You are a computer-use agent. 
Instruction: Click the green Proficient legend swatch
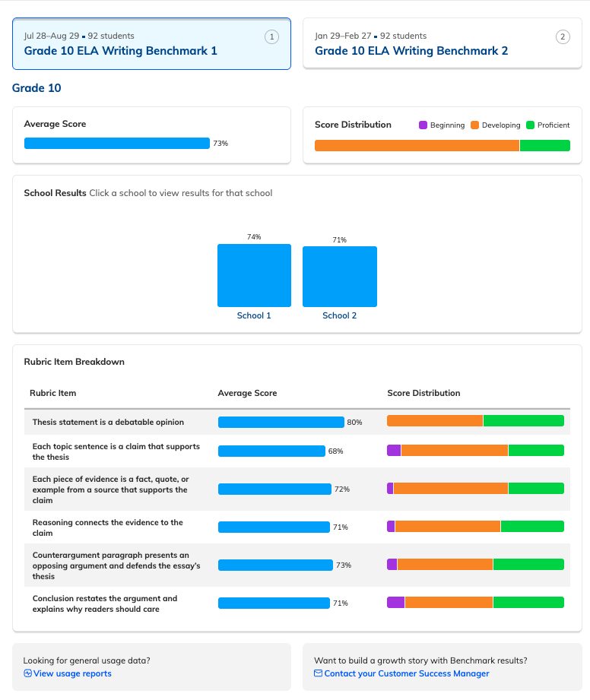point(530,125)
